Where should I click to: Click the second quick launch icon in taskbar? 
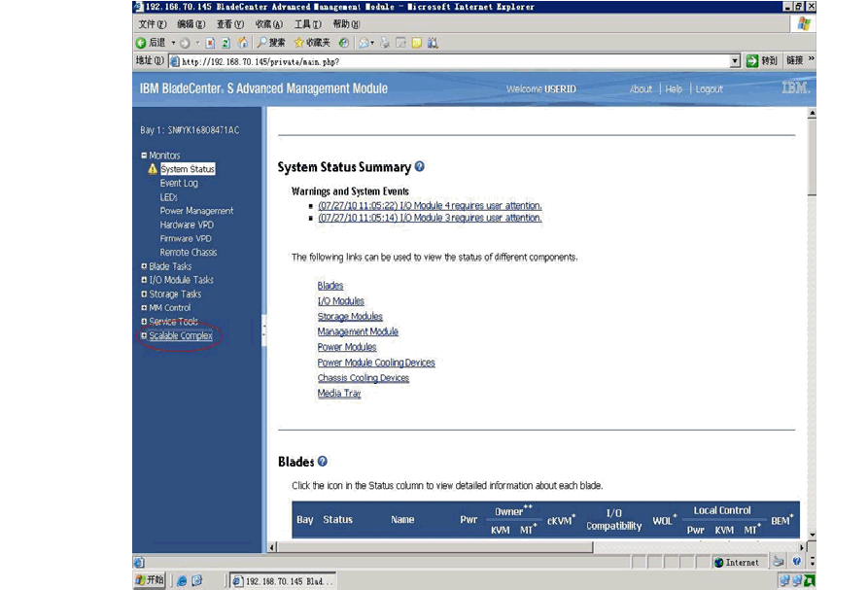[x=197, y=580]
